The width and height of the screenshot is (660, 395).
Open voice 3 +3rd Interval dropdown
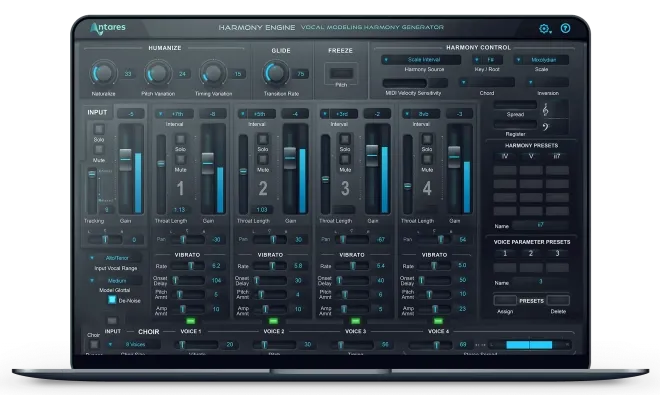coord(338,114)
